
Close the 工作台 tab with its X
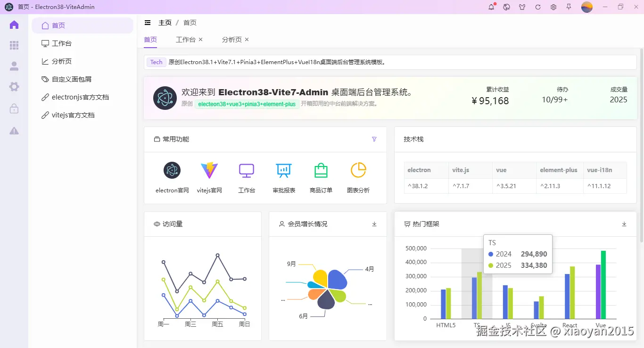[x=200, y=40]
